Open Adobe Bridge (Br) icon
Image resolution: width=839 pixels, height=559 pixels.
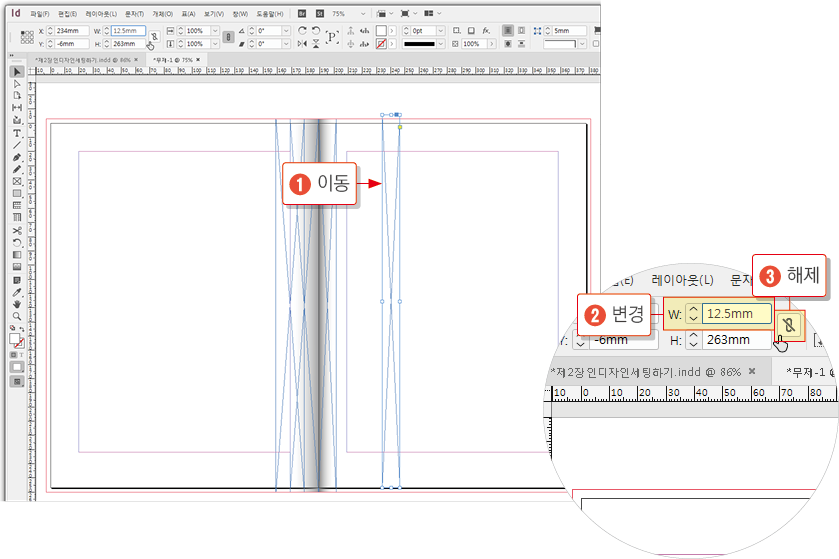302,13
